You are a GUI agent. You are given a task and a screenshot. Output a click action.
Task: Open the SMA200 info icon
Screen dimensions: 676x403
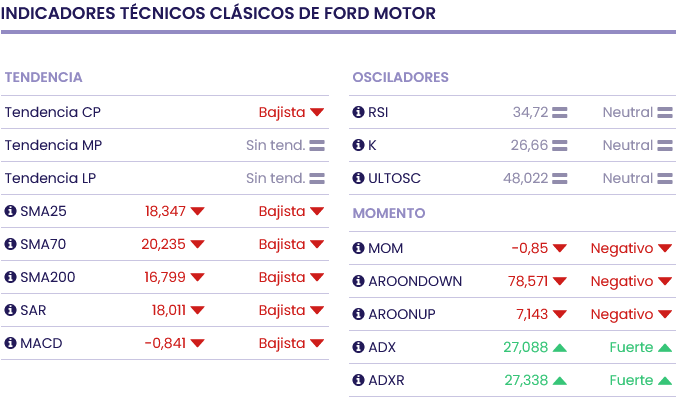coord(11,277)
